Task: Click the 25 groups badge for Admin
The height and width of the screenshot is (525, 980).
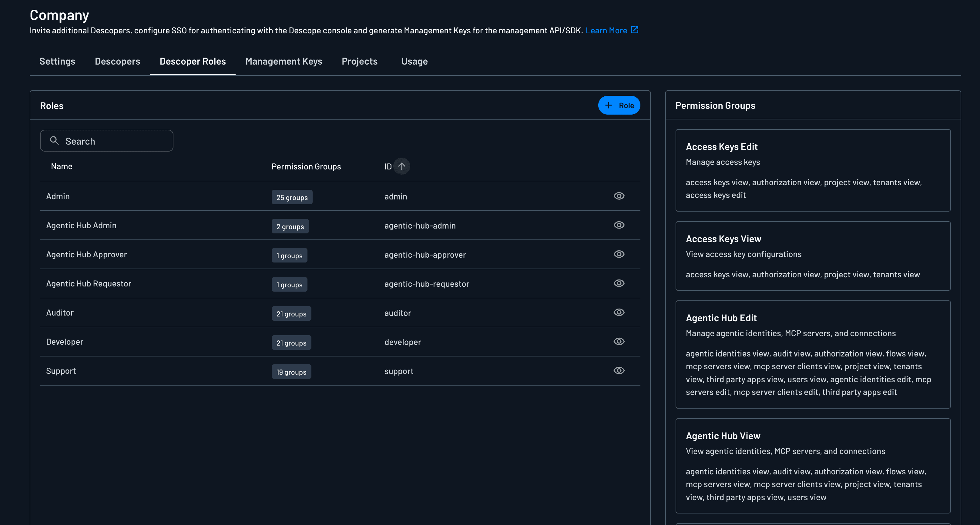Action: click(x=292, y=197)
